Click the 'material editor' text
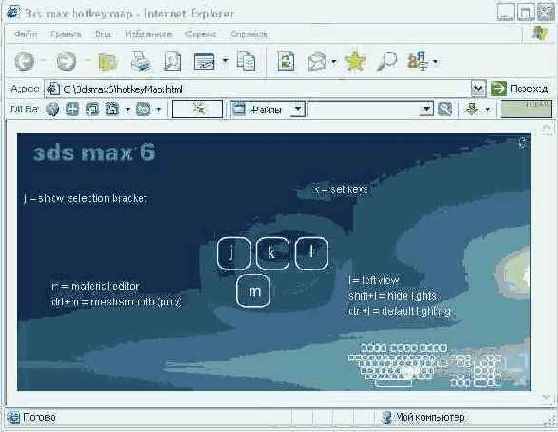The height and width of the screenshot is (432, 558). (105, 286)
